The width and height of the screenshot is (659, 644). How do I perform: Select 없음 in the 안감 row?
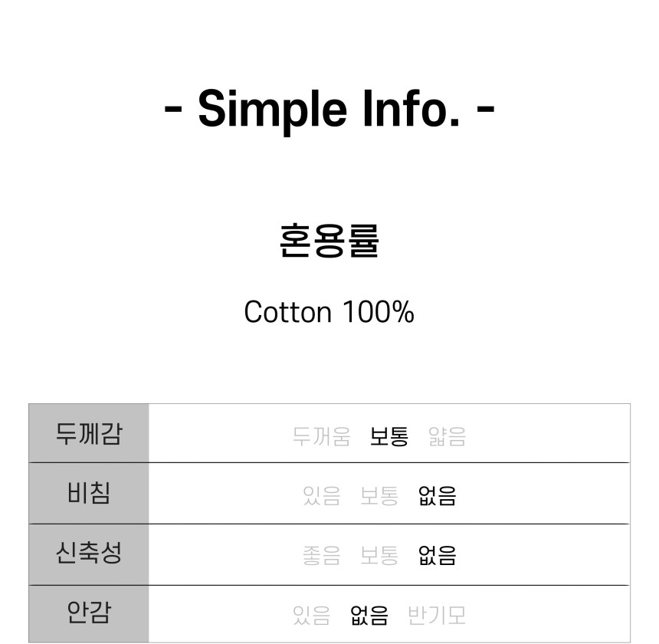point(369,616)
